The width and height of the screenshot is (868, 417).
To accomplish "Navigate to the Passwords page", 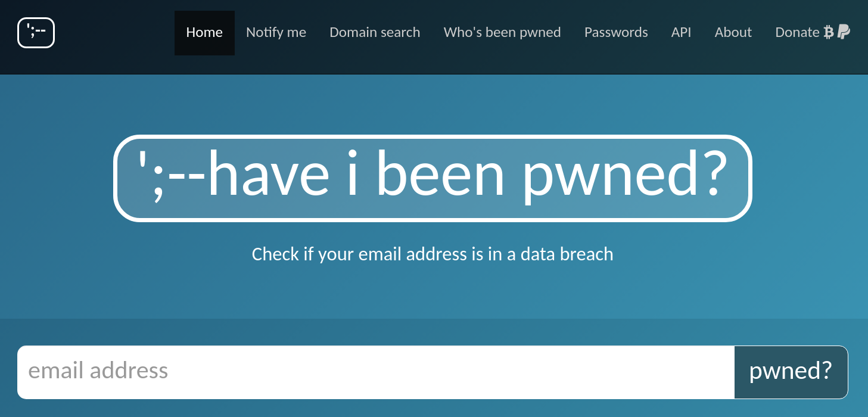I will tap(616, 33).
